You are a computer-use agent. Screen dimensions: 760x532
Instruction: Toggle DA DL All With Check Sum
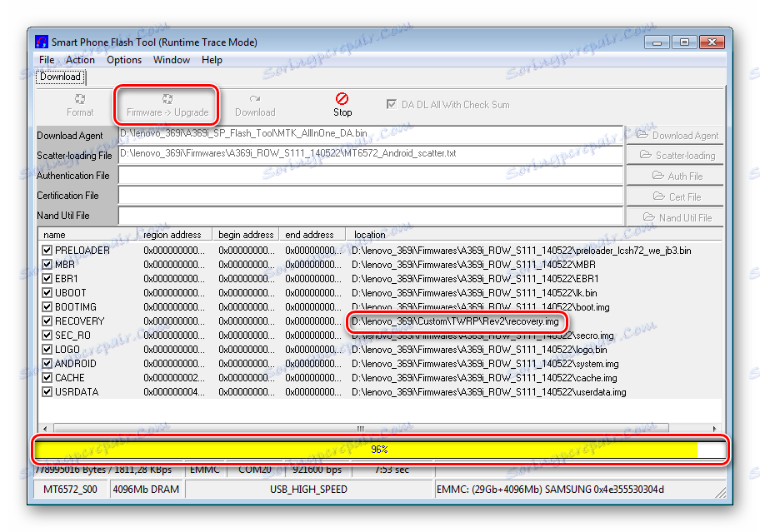pyautogui.click(x=392, y=105)
